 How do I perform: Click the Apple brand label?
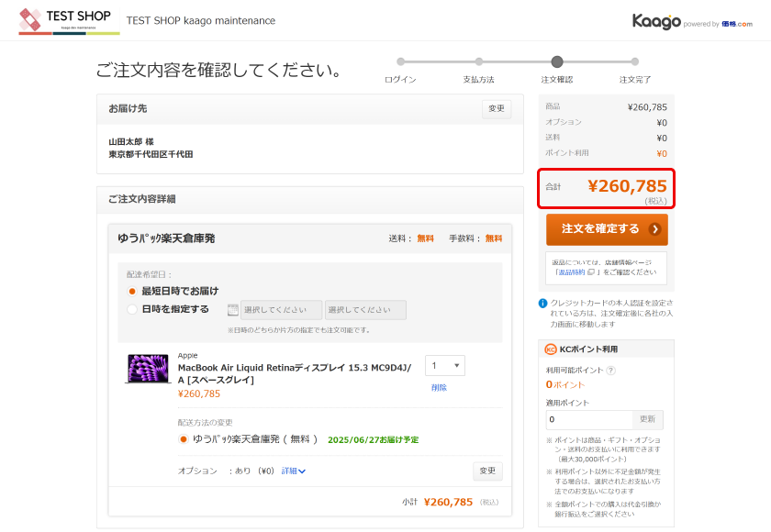tap(188, 355)
